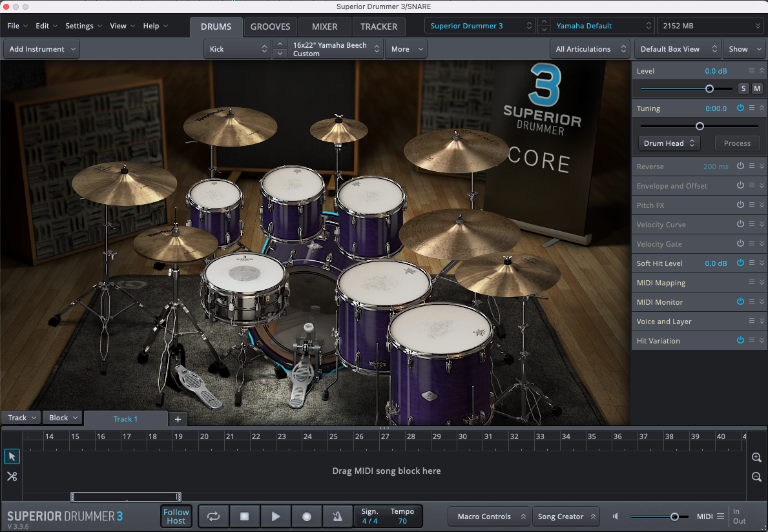Enable the Reverse power button
Screen dimensions: 768x532
(x=740, y=166)
